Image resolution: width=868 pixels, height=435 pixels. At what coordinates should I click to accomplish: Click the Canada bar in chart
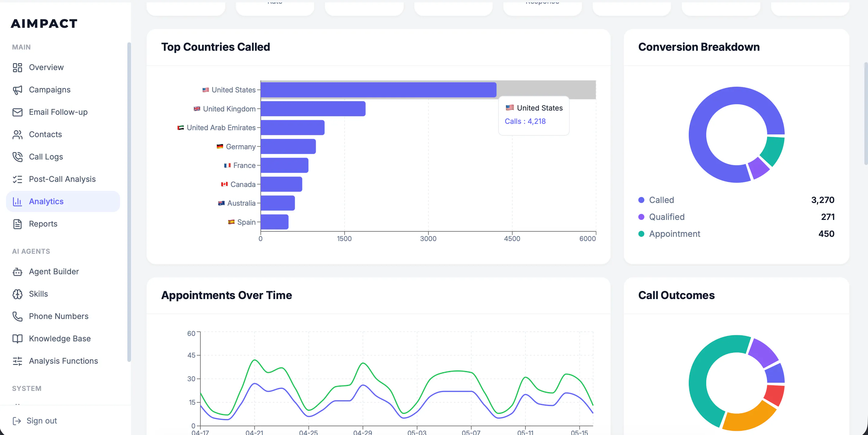[x=281, y=184]
